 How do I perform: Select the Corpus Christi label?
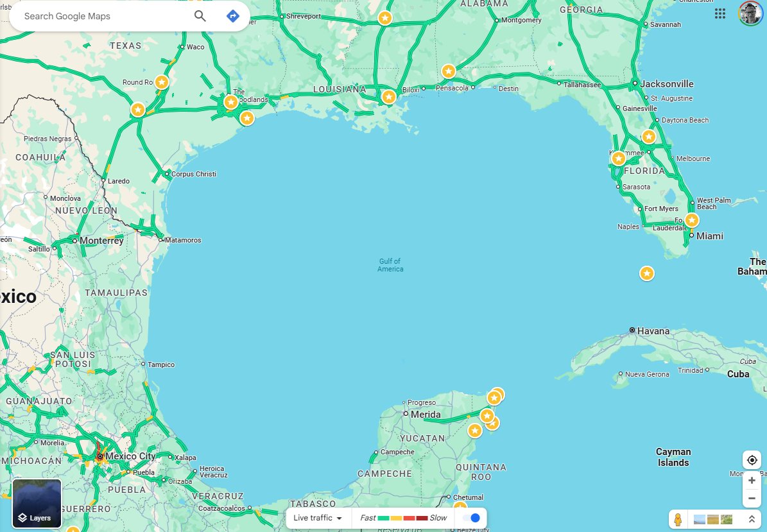194,174
